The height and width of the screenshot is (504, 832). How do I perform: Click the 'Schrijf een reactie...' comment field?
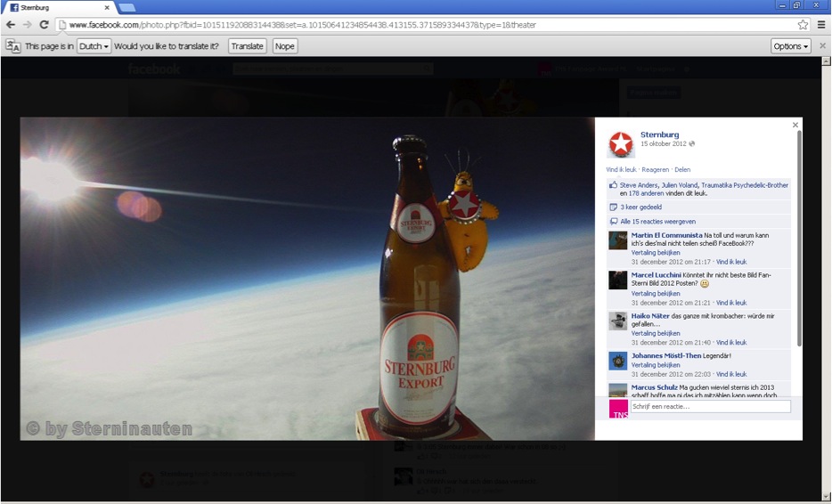(711, 406)
